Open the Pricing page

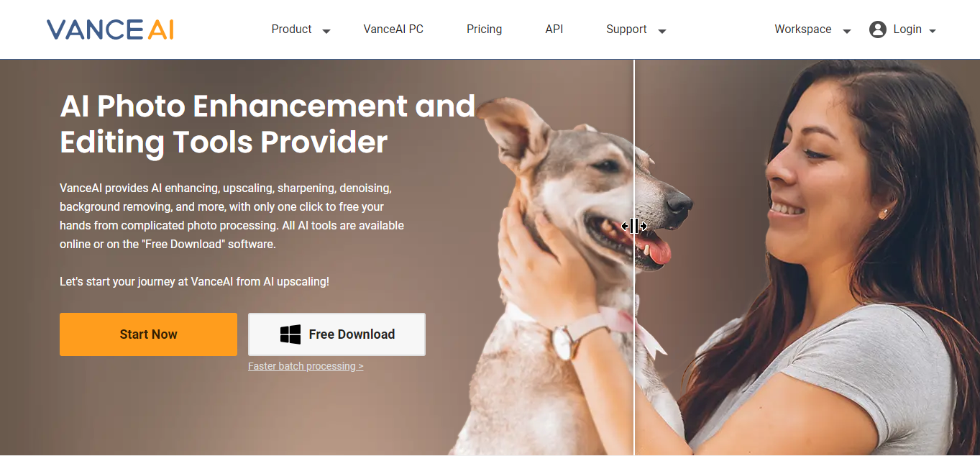coord(484,29)
